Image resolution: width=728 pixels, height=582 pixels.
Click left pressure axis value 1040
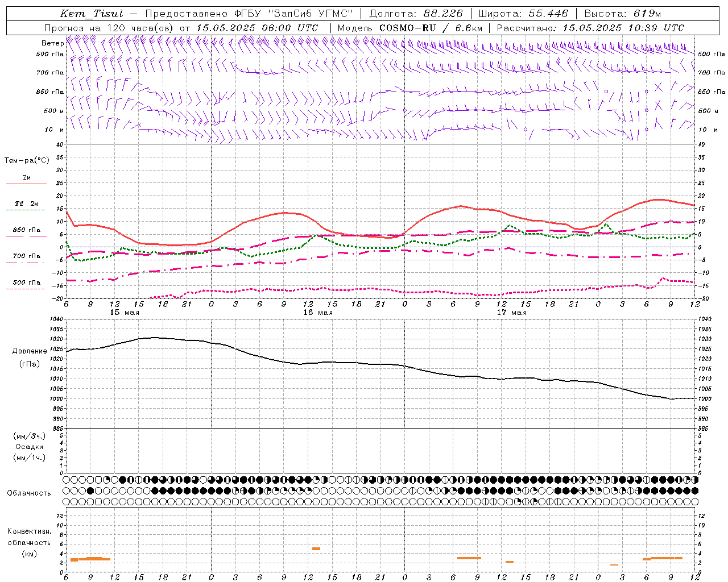point(56,319)
